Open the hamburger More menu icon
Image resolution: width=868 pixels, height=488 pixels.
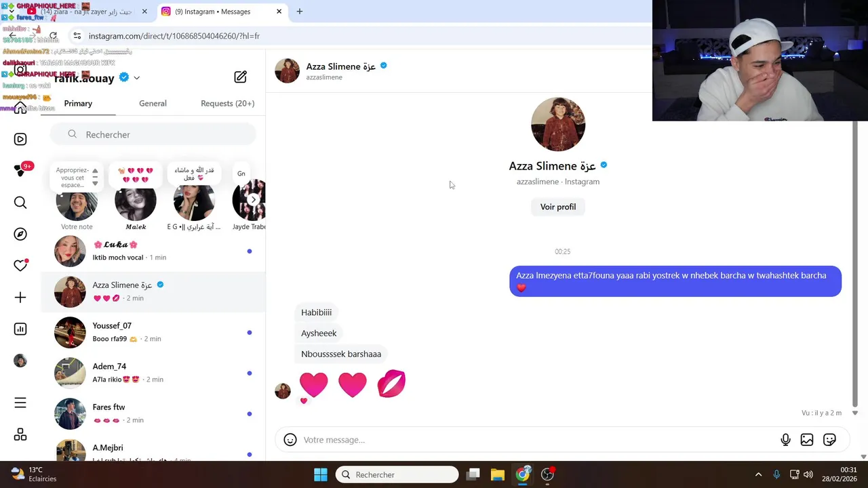point(20,403)
